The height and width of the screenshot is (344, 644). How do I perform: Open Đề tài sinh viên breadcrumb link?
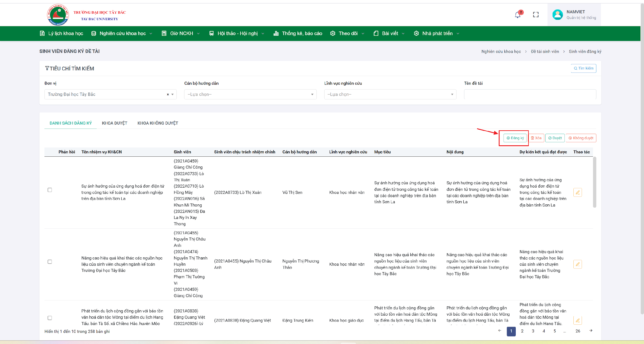click(545, 52)
